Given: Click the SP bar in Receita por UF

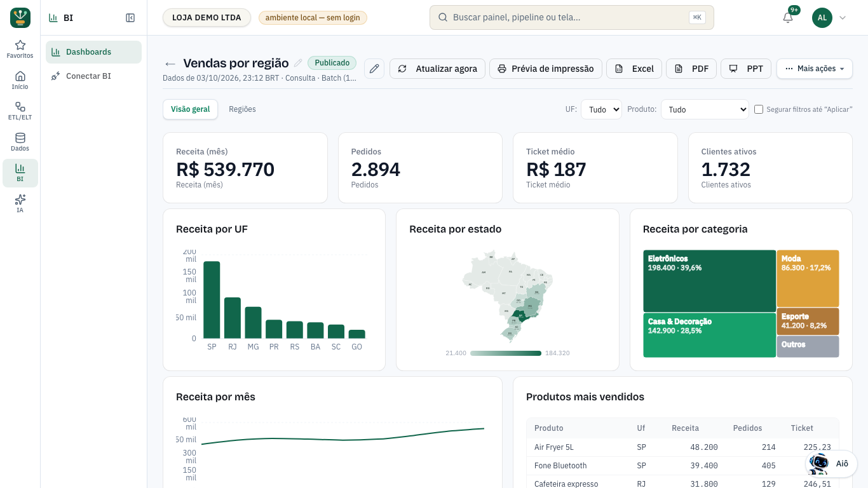Looking at the screenshot, I should pos(212,300).
